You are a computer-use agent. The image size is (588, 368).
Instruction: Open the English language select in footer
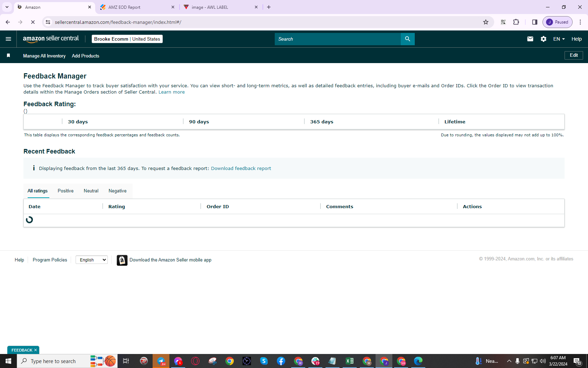coord(92,260)
